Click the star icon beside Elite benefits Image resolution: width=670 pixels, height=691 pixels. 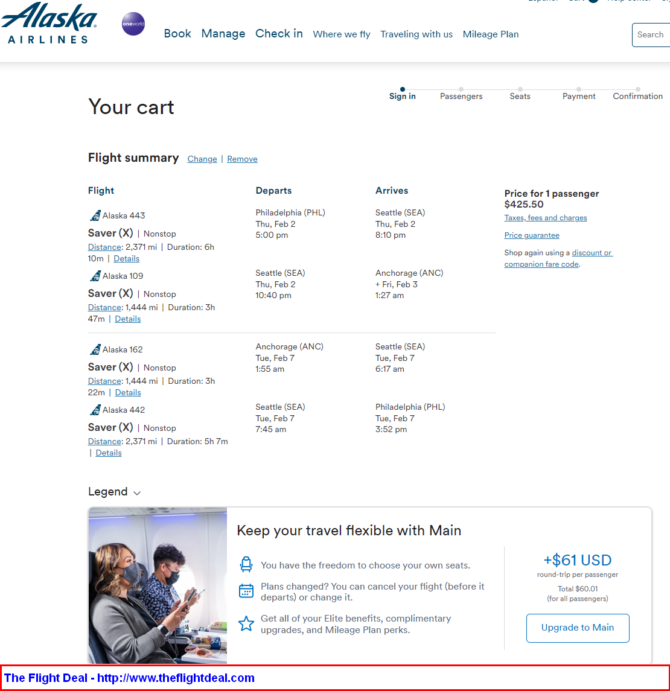[x=246, y=623]
